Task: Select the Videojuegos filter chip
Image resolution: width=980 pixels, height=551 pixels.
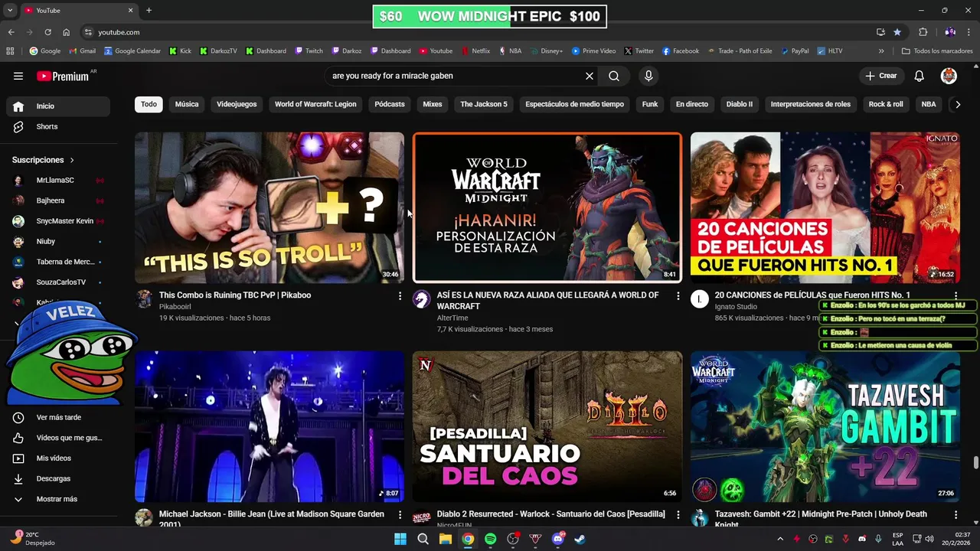Action: click(237, 104)
